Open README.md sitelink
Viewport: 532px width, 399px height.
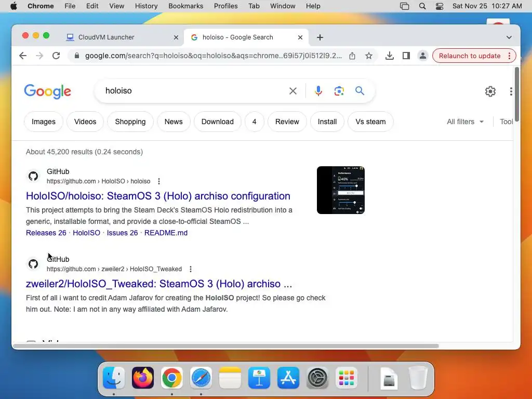click(166, 233)
